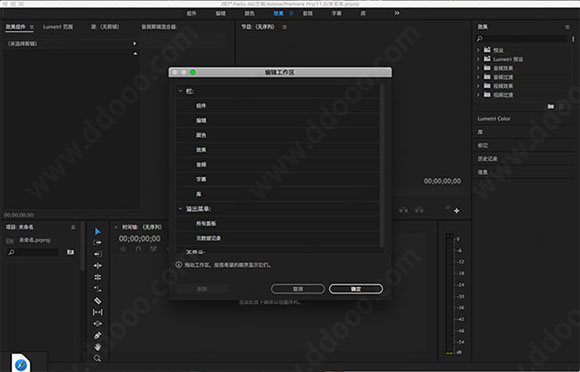Select the 组件 row in the dialog list
This screenshot has height=372, width=580.
(277, 106)
